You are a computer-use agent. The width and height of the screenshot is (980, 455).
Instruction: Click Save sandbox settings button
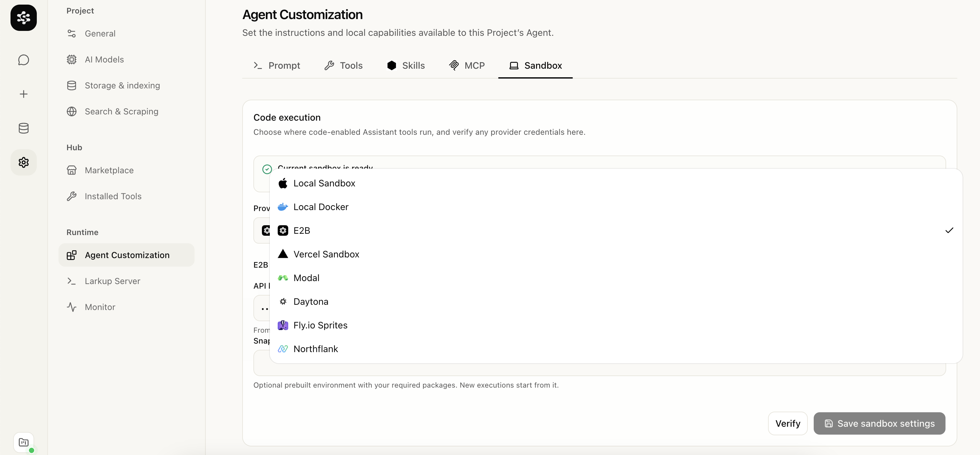[879, 423]
